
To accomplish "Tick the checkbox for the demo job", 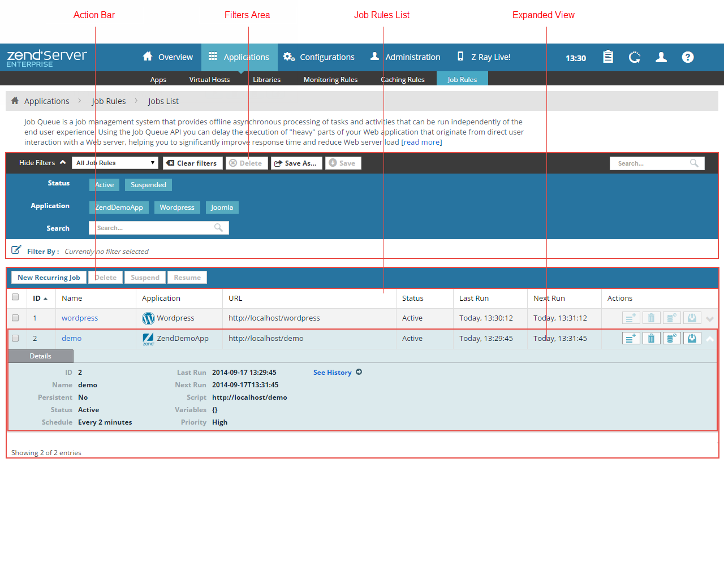I will click(15, 338).
